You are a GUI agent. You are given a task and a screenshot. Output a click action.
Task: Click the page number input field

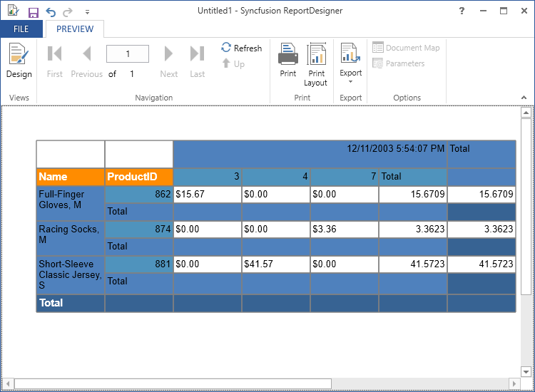(x=128, y=54)
